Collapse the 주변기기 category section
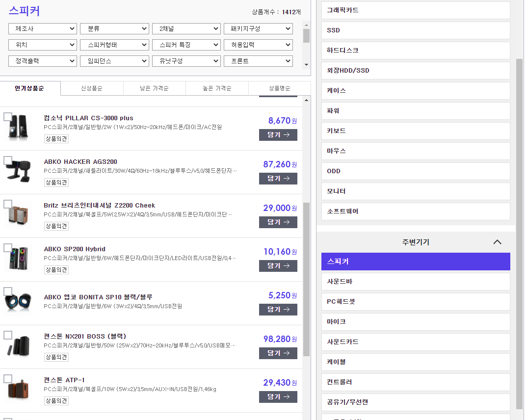 pyautogui.click(x=497, y=242)
